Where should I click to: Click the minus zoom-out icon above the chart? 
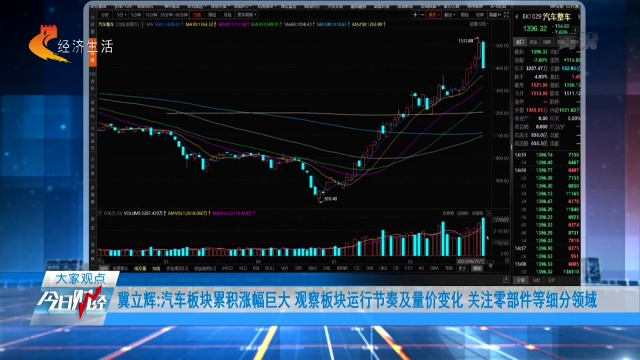click(422, 15)
